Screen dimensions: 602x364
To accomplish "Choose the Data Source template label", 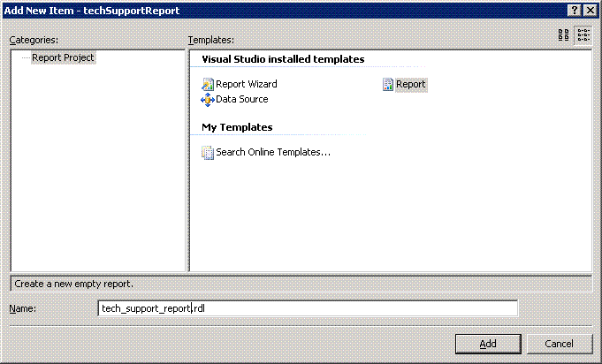I will coord(242,100).
